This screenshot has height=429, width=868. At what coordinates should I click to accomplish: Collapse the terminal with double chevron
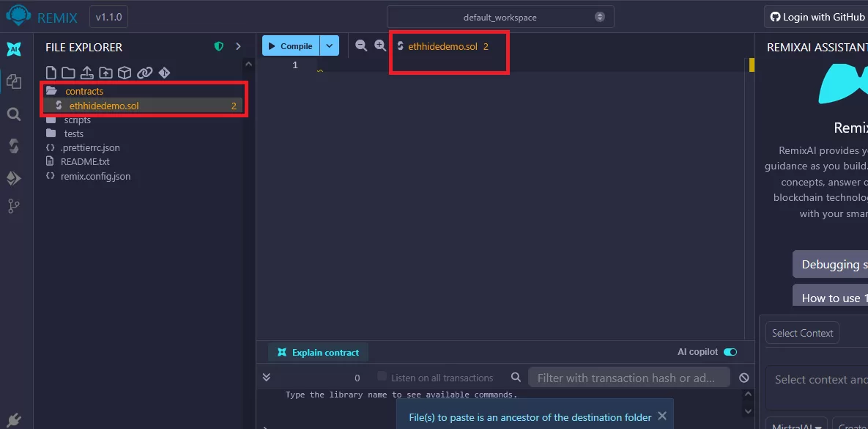pos(267,377)
